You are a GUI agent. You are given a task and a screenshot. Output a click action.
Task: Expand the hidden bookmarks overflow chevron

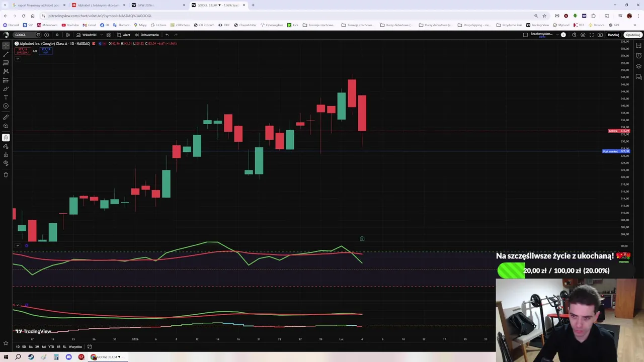(635, 25)
